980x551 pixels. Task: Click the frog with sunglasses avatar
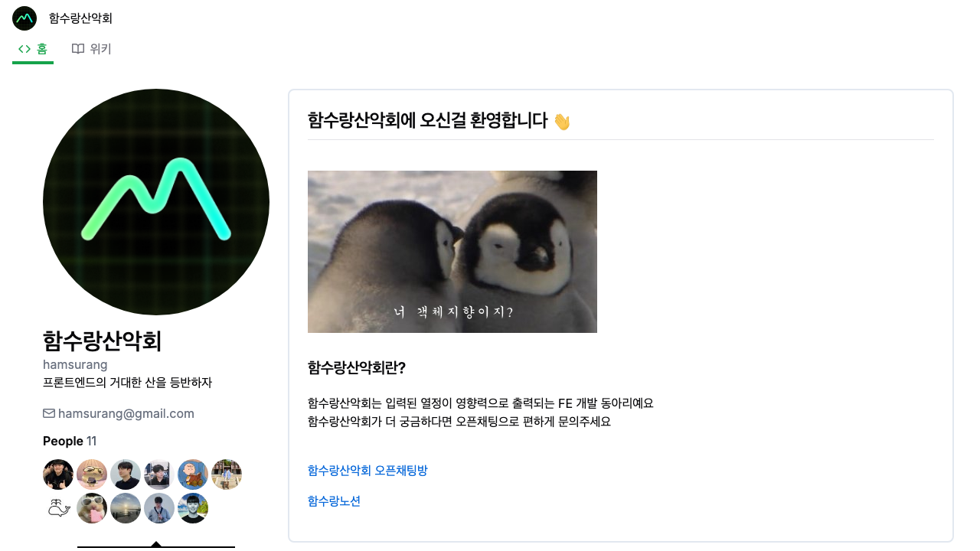coord(92,474)
